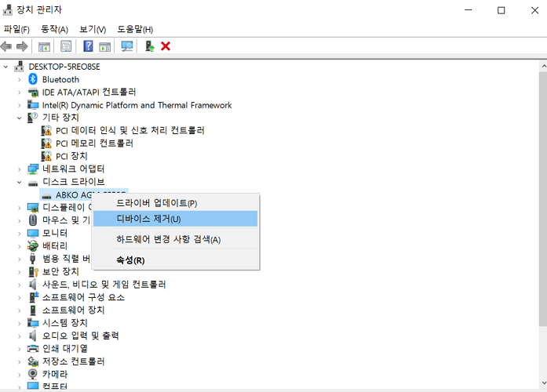Click the 카메라 webcam icon

(x=33, y=374)
